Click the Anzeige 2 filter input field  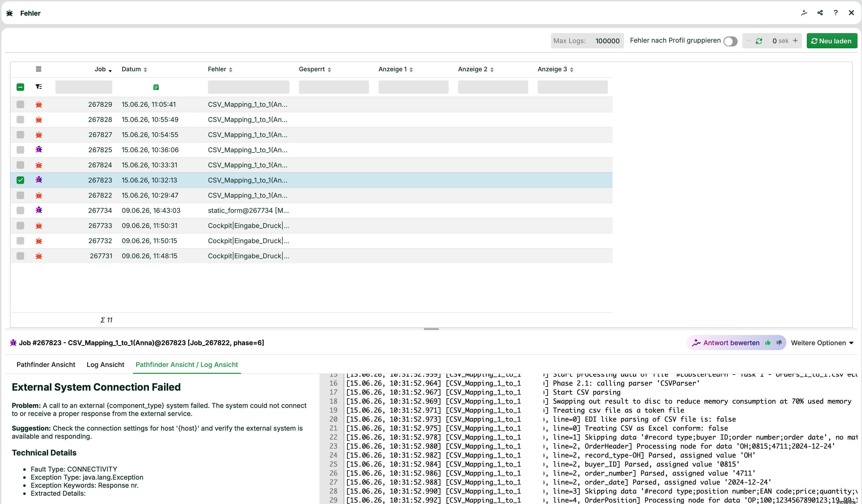click(493, 87)
